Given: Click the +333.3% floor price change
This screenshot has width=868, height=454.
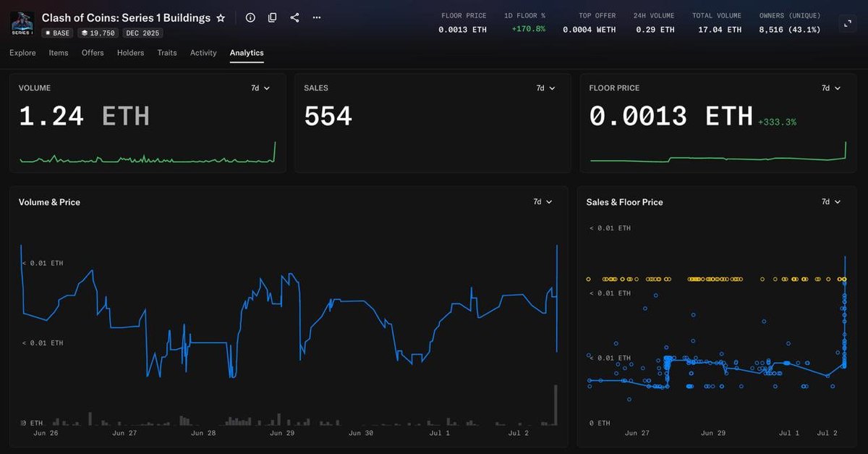Looking at the screenshot, I should (x=777, y=122).
